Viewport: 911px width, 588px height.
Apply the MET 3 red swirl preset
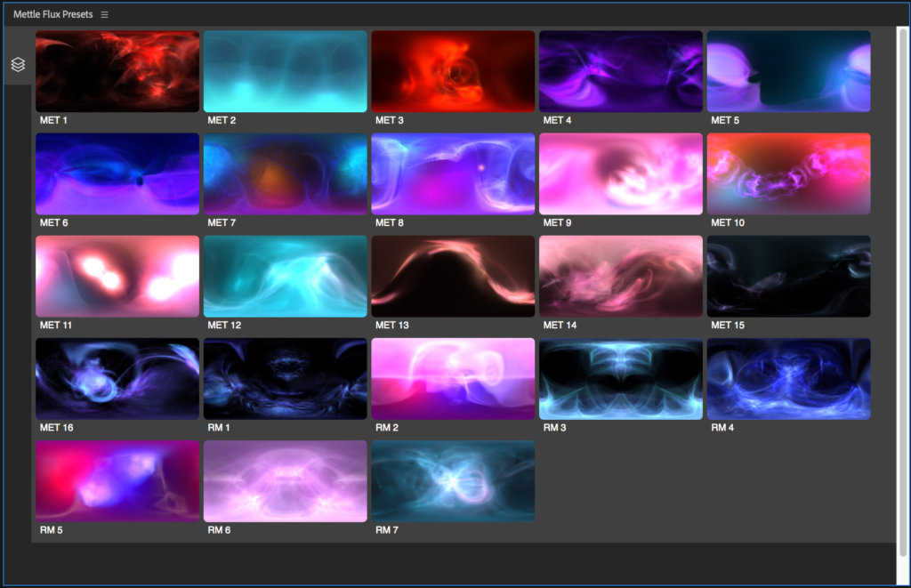pos(453,71)
